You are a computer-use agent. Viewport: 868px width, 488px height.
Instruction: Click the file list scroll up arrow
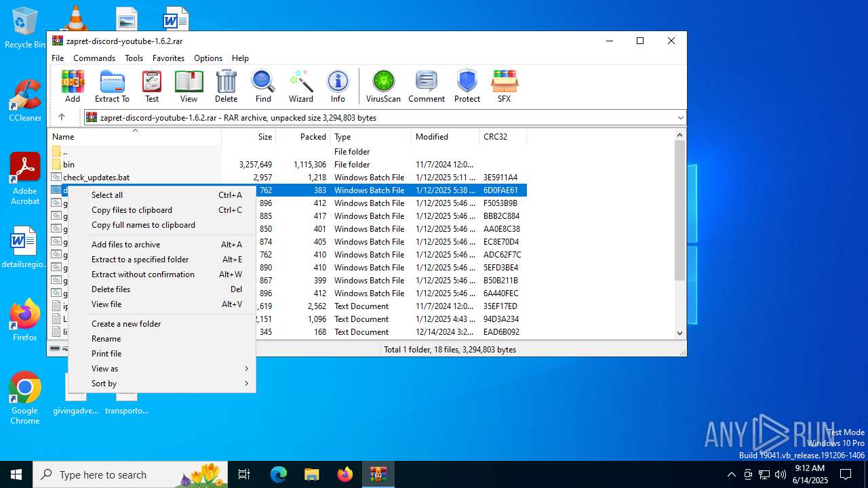click(x=680, y=135)
